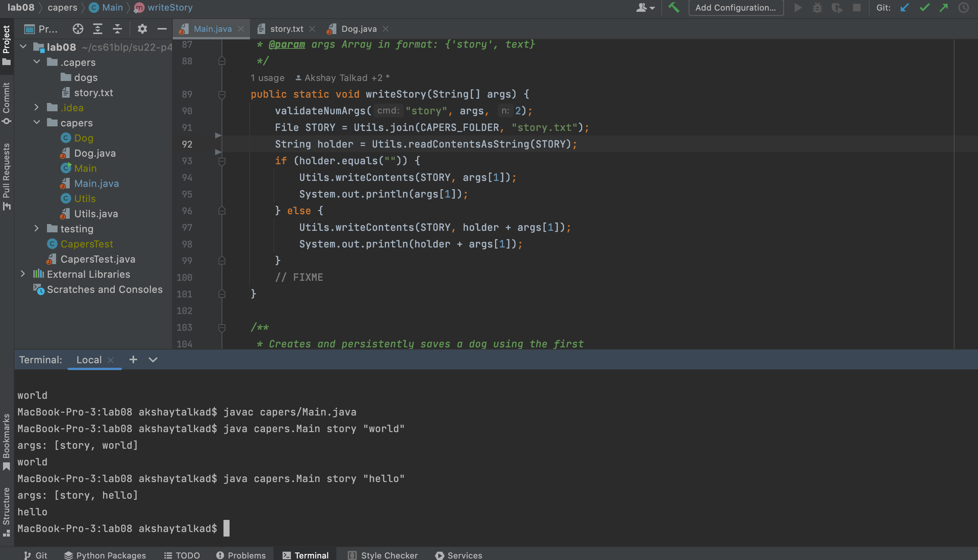Expand External Libraries node
This screenshot has width=978, height=560.
[23, 274]
